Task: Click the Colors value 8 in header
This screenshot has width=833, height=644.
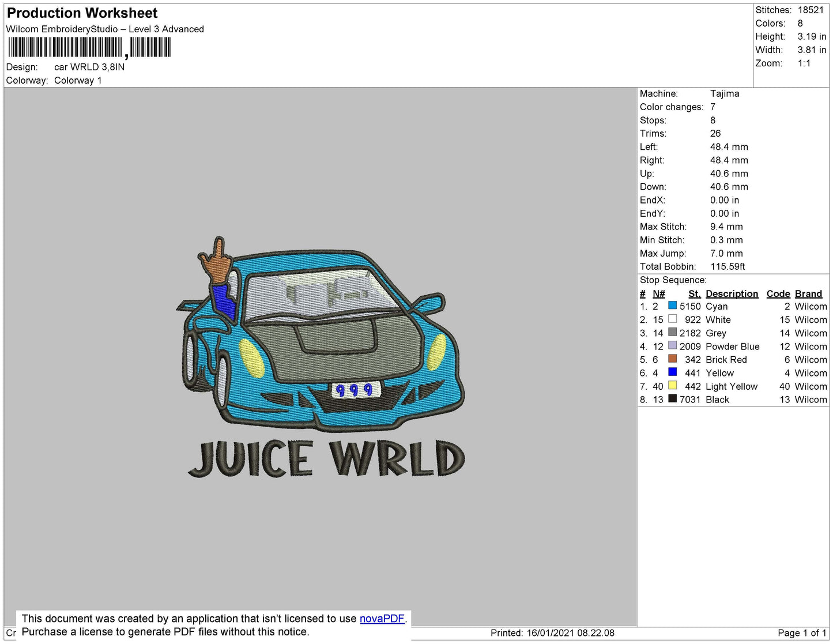Action: pos(800,23)
